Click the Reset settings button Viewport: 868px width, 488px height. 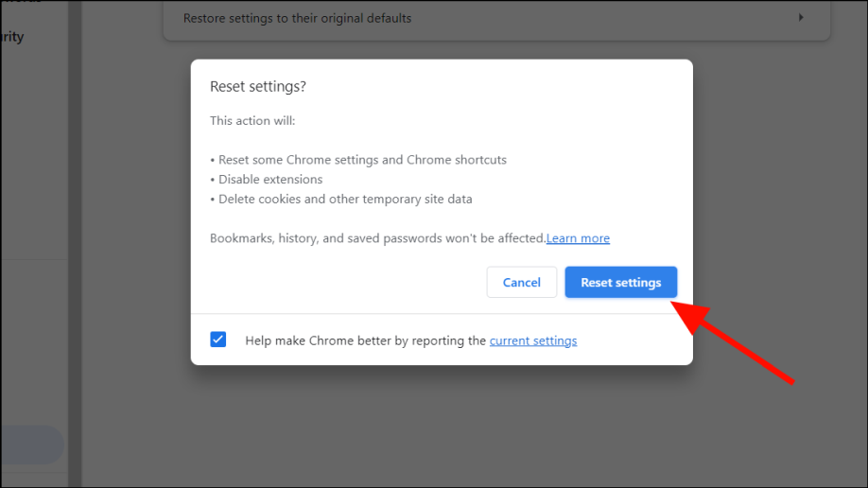(620, 282)
